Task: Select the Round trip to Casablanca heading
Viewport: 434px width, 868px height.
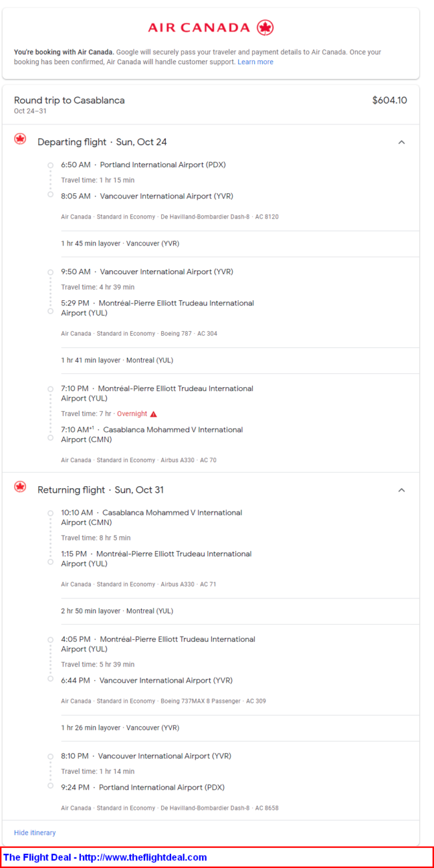Action: [x=69, y=100]
